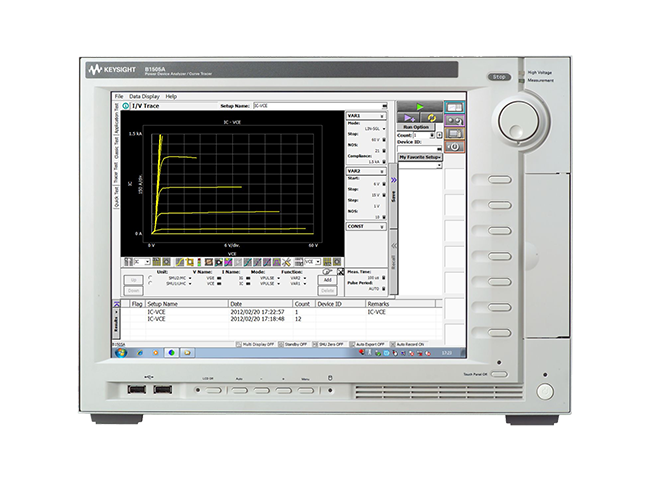This screenshot has height=480, width=650.
Task: Open the File menu
Action: tap(119, 96)
